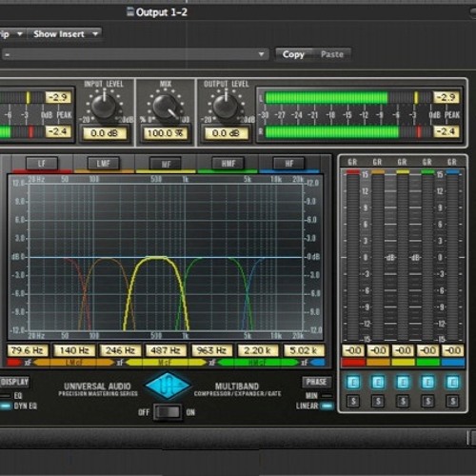Click the 140 Hz frequency field
This screenshot has height=476, width=476.
(74, 350)
